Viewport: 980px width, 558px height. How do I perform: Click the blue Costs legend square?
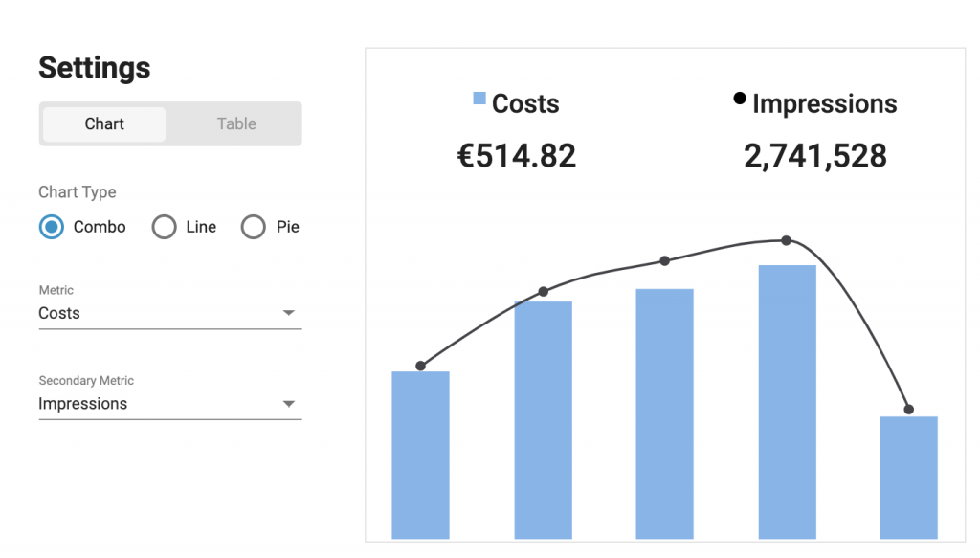[479, 98]
